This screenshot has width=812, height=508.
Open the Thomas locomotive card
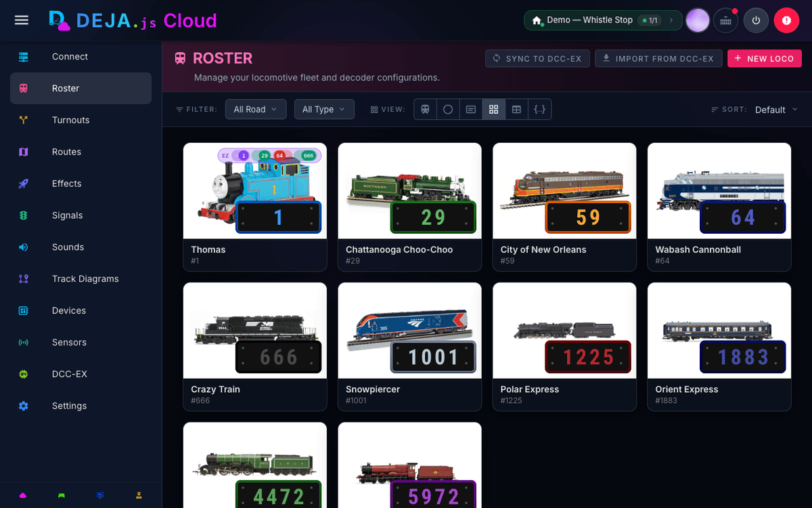pyautogui.click(x=255, y=207)
